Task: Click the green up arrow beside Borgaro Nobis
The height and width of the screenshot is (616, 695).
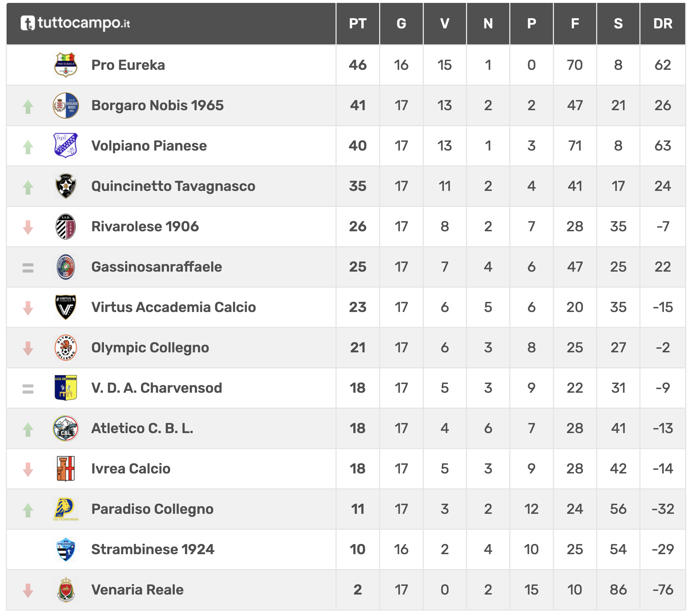Action: coord(28,107)
